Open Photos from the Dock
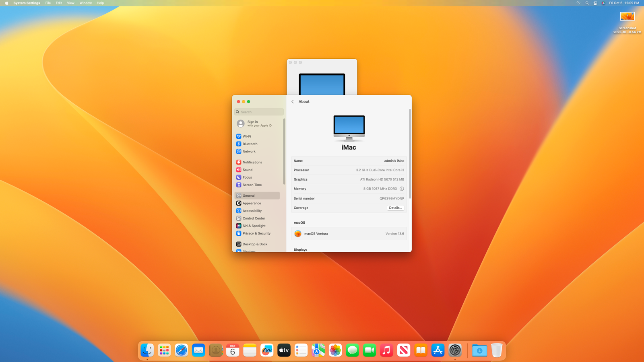The width and height of the screenshot is (644, 362). coord(335,350)
